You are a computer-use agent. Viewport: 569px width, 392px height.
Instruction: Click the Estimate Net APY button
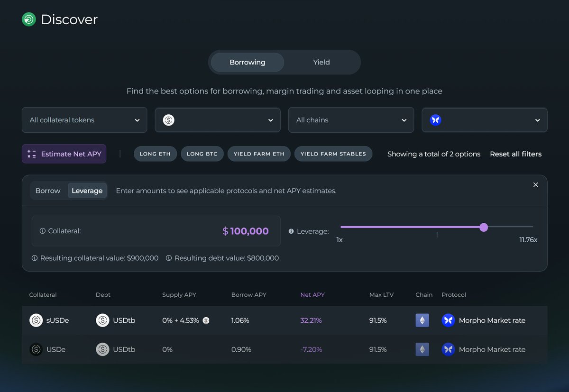click(x=64, y=154)
